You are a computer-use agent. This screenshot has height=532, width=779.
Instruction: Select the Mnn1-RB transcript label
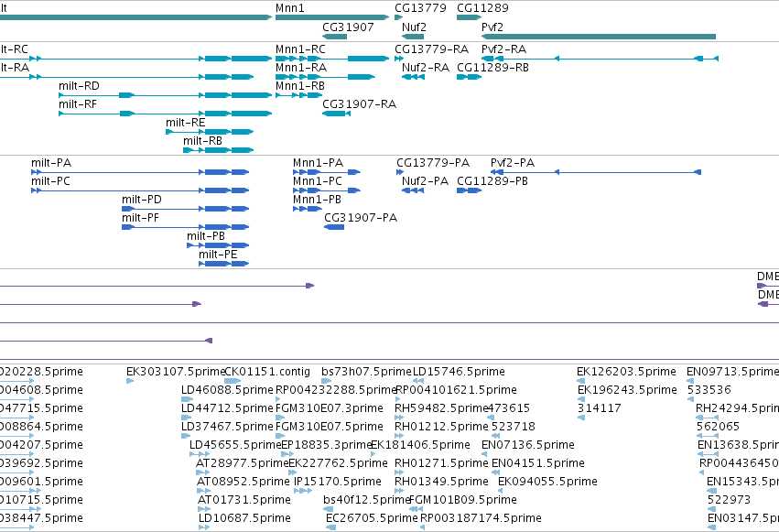300,86
